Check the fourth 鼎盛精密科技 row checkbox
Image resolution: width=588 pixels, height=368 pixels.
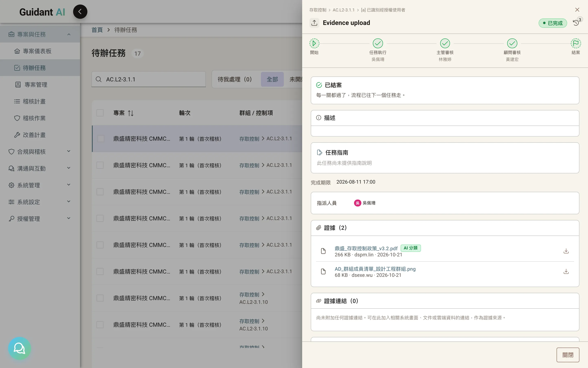(x=100, y=218)
